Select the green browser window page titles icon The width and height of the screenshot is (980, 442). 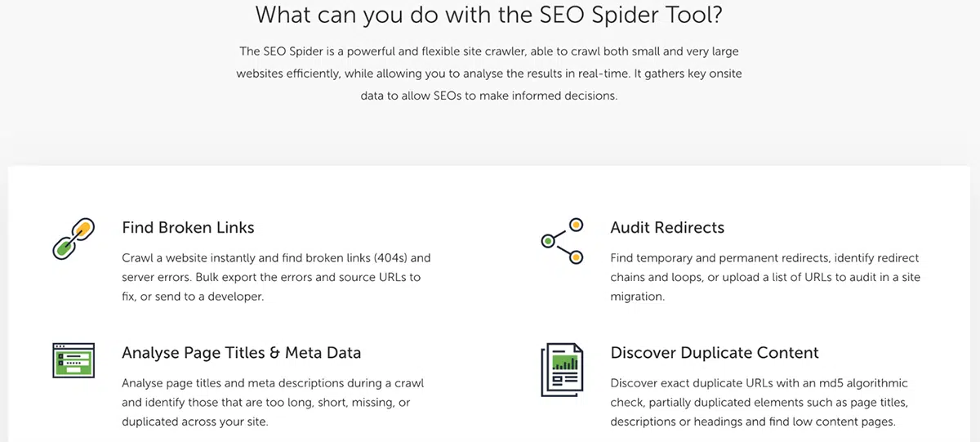73,359
